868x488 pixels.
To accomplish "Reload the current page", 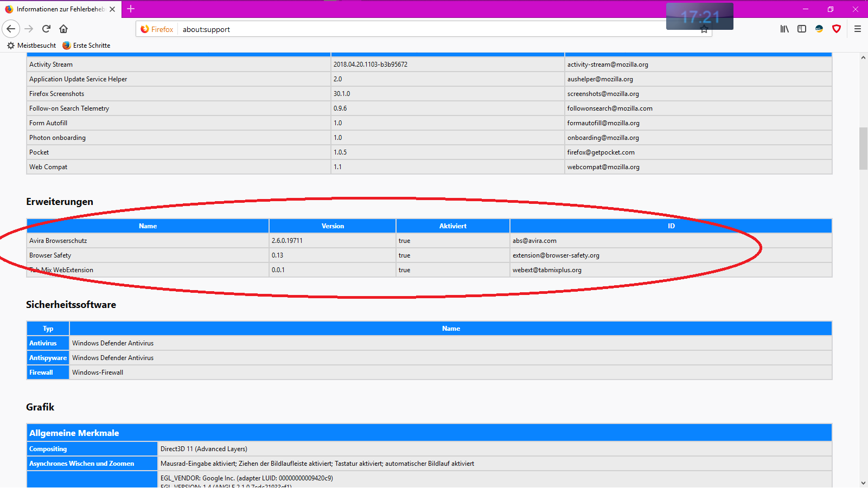I will 46,29.
